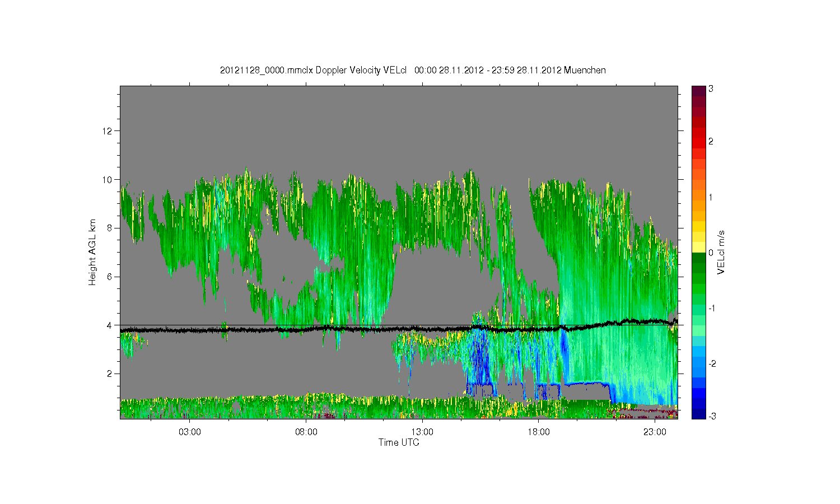This screenshot has width=840, height=504.
Task: Click the colorbar label '-3' at bottom
Action: coord(711,416)
